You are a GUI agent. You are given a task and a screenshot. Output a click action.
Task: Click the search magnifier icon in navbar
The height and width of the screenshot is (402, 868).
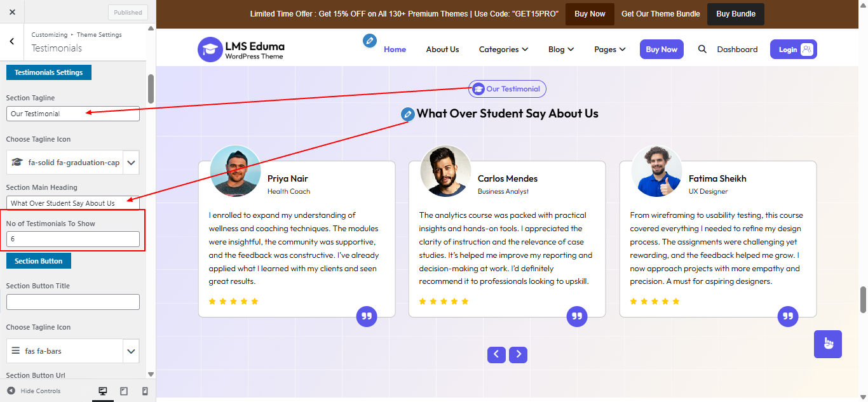(702, 50)
